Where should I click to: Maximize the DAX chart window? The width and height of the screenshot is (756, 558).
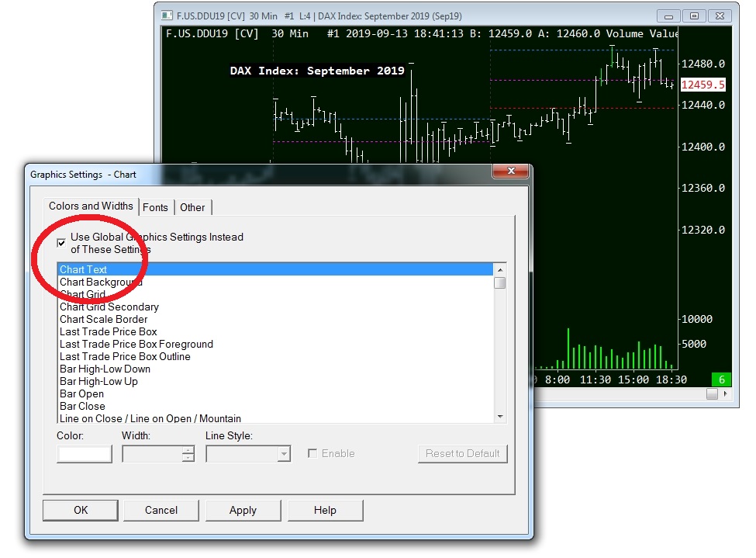[694, 16]
